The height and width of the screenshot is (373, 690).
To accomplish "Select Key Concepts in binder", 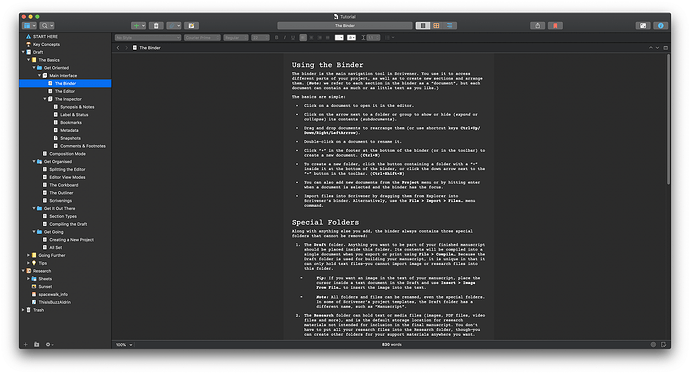I will click(x=46, y=44).
